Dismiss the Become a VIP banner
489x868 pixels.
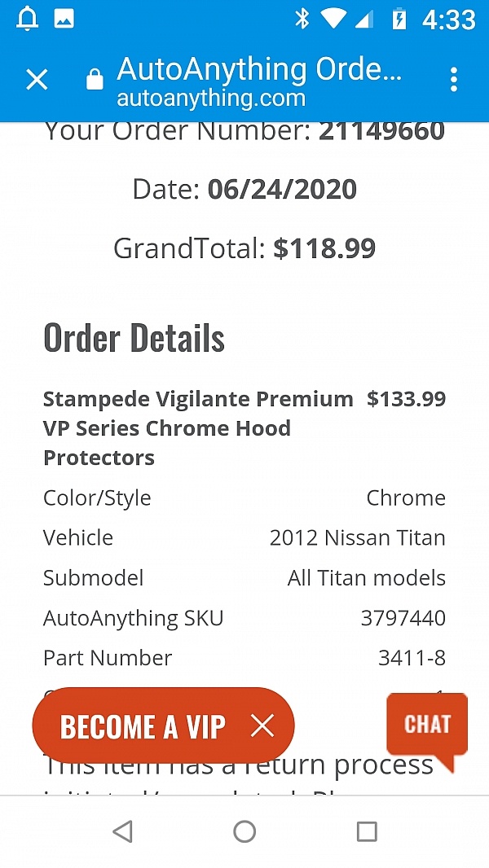[262, 726]
